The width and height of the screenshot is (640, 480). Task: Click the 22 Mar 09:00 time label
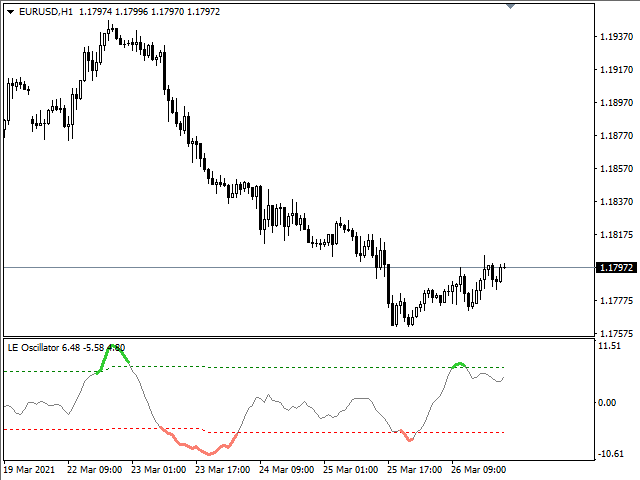[x=94, y=470]
